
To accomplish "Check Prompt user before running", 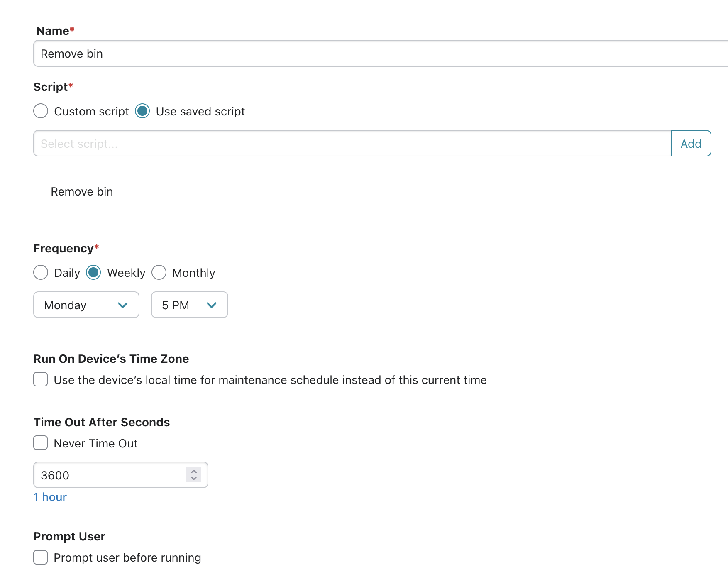I will click(x=41, y=557).
